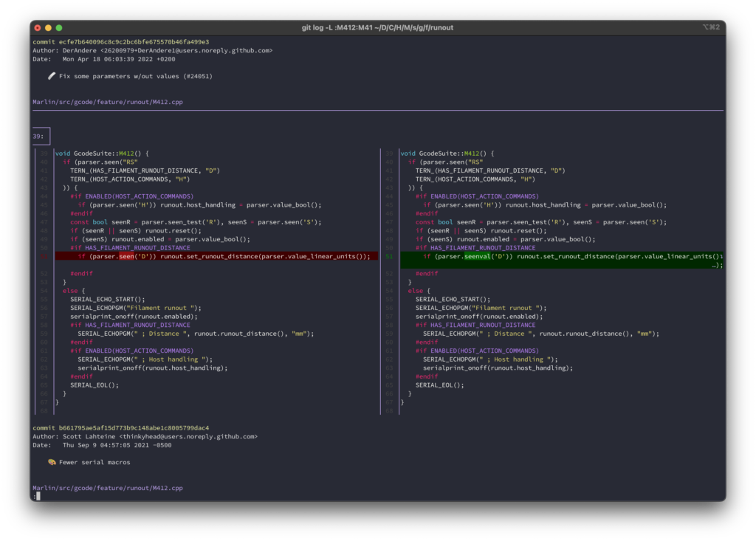756x541 pixels.
Task: Click the palette emoji before Fewer serial macros
Action: tap(52, 462)
